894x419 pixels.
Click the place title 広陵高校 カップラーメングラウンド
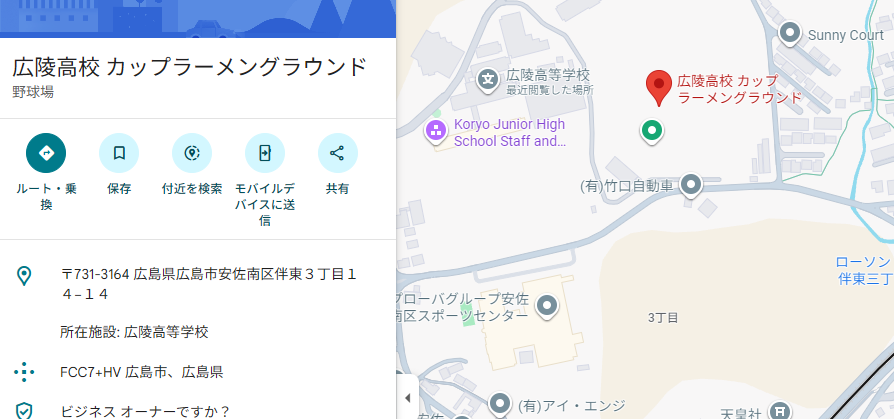[x=189, y=67]
